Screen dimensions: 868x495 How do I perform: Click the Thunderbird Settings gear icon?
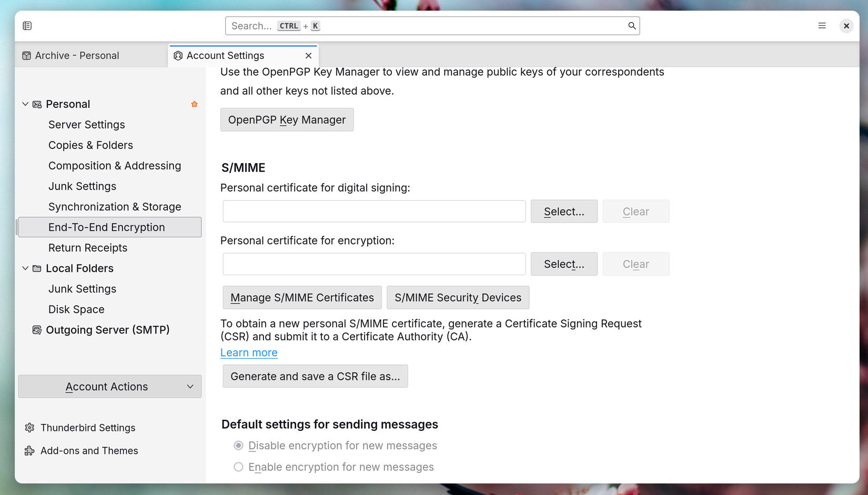pyautogui.click(x=29, y=428)
